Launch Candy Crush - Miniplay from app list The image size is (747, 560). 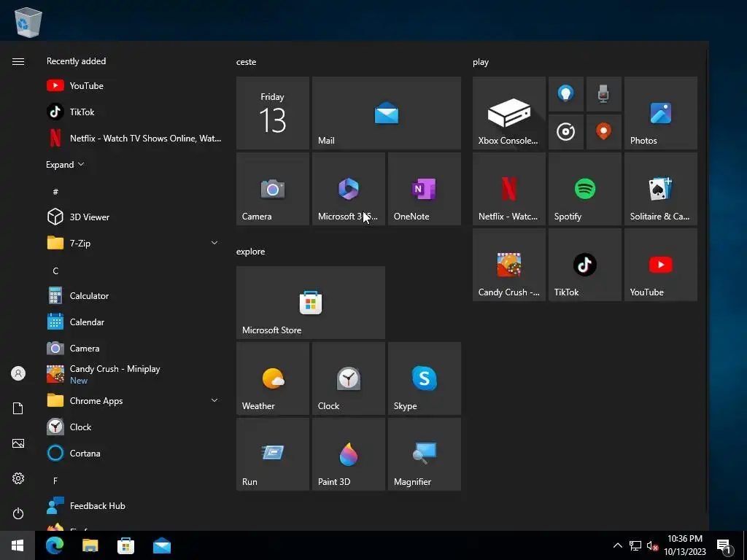coord(133,374)
